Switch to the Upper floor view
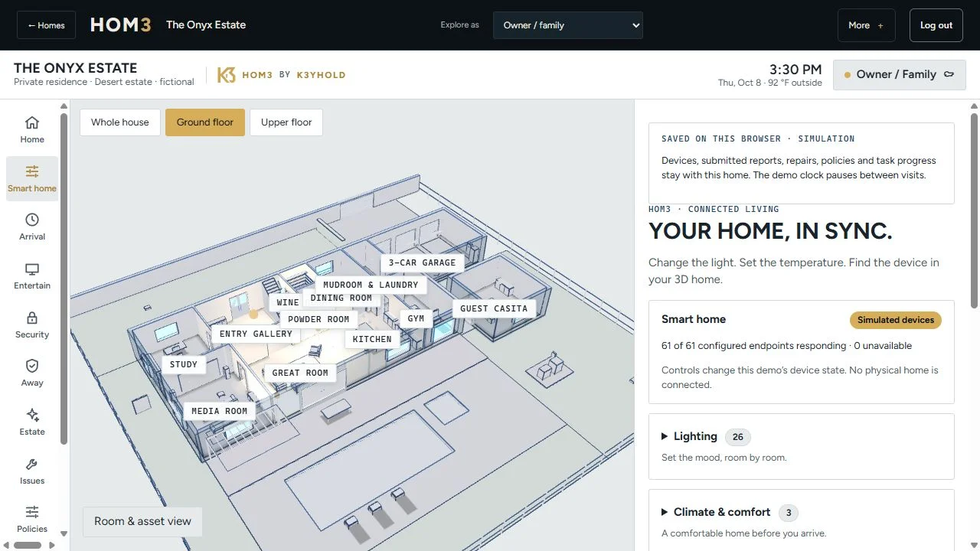 coord(286,122)
